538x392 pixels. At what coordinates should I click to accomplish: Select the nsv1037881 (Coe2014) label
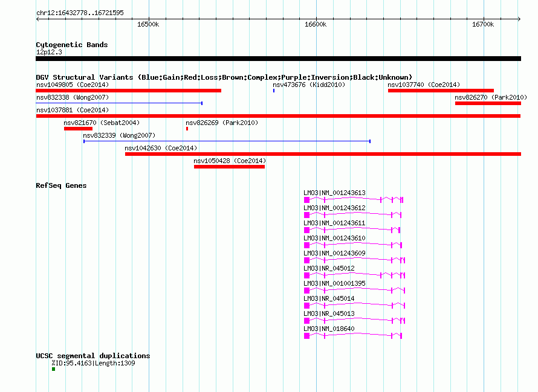point(73,110)
